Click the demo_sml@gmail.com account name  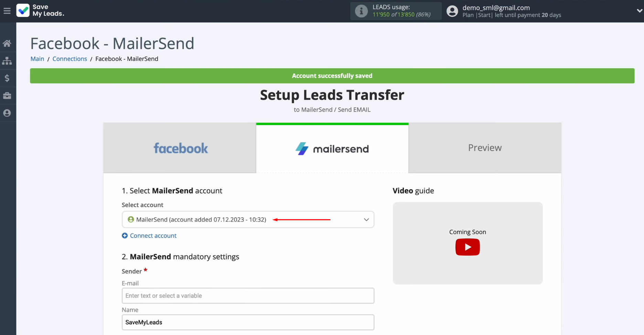click(x=496, y=8)
